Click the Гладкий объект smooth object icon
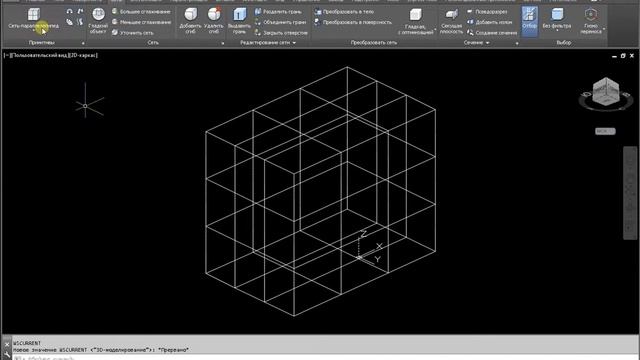 (98, 20)
